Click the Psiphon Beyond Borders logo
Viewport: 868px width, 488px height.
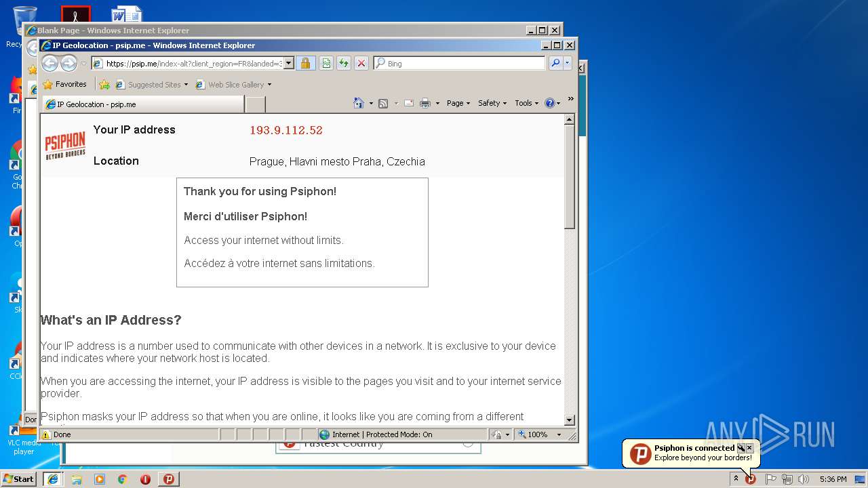[x=65, y=146]
